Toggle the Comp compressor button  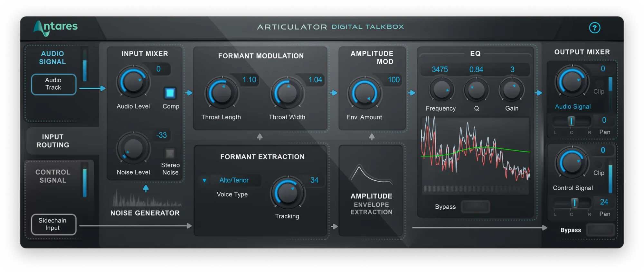pyautogui.click(x=170, y=93)
